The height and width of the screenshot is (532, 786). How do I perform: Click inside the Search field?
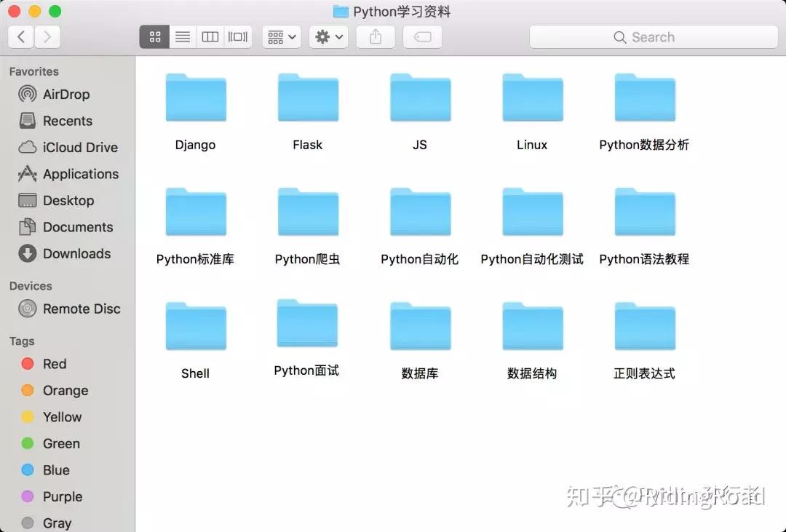click(x=653, y=36)
